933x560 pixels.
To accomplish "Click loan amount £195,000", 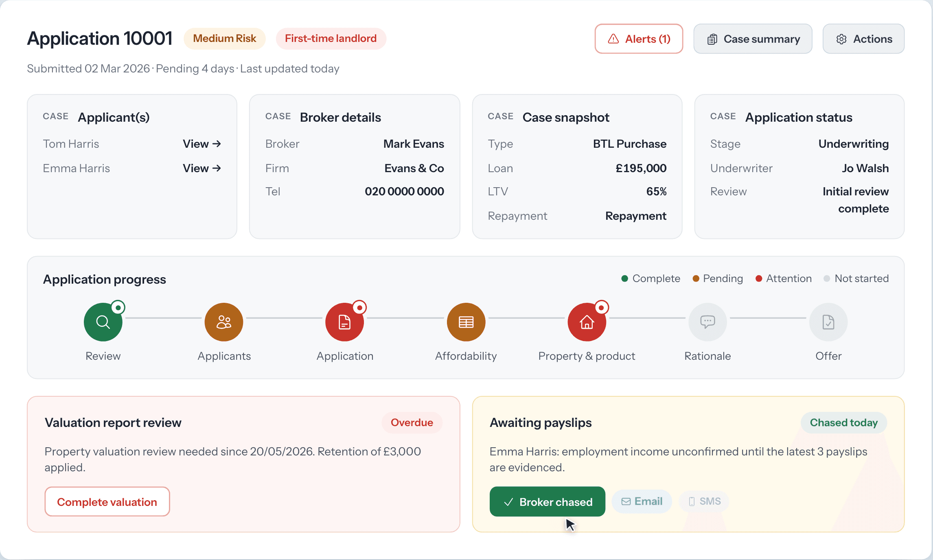I will click(x=641, y=168).
